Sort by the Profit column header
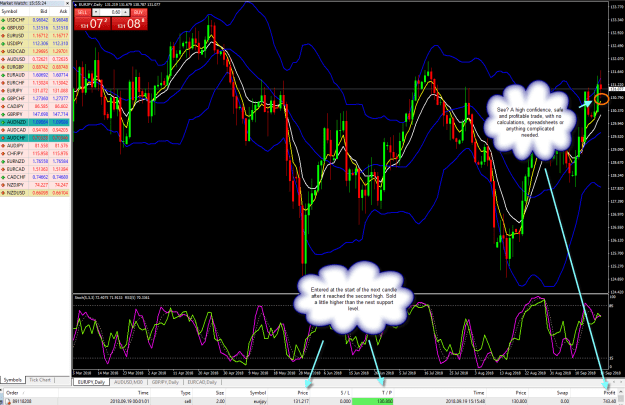This screenshot has height=405, width=625. tap(609, 393)
